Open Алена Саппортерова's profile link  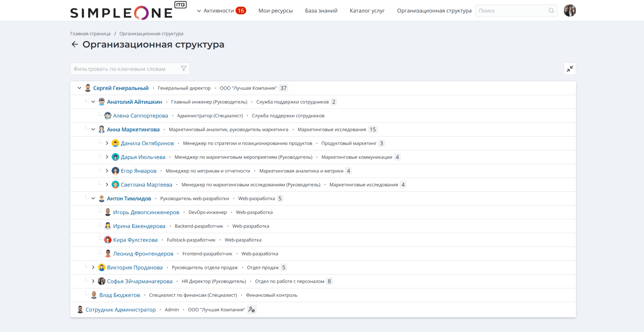140,116
